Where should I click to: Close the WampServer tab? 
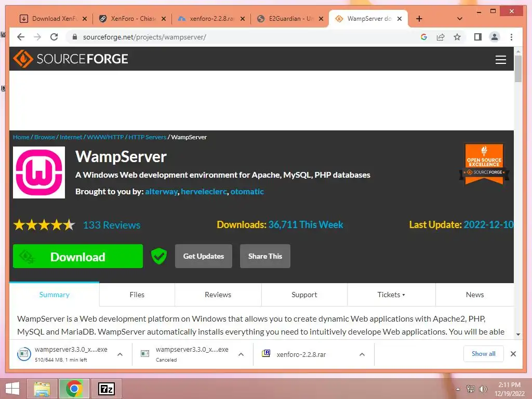tap(400, 19)
